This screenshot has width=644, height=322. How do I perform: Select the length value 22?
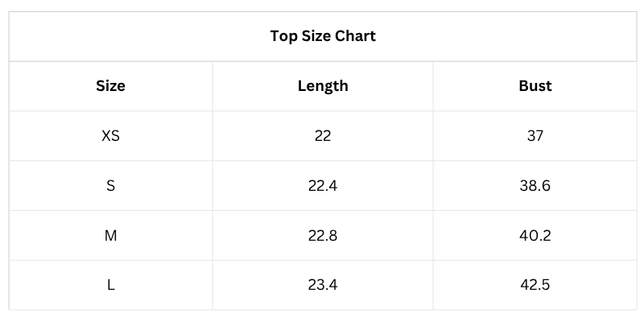pos(323,136)
